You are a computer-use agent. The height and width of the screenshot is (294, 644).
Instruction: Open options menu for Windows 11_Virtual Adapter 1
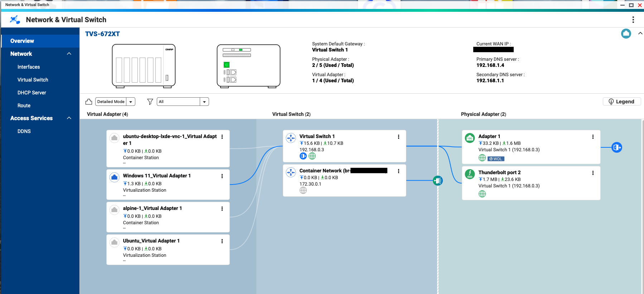tap(222, 176)
